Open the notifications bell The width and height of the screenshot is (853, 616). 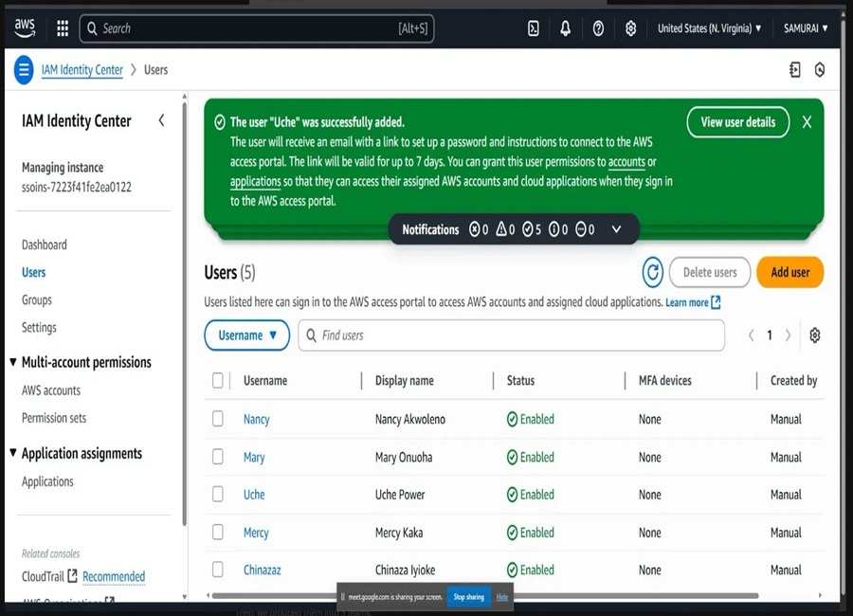565,28
